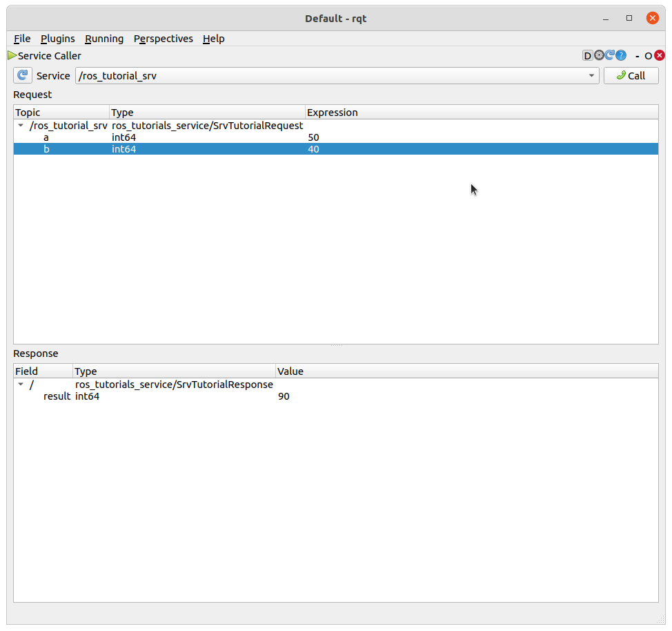Close the rqt window with orange X
This screenshot has width=672, height=631.
pos(652,18)
